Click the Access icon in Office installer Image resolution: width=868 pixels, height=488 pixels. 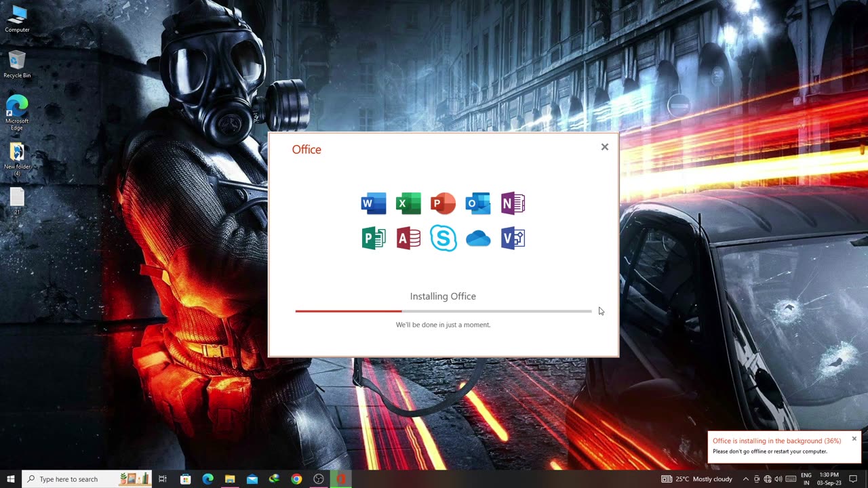coord(408,239)
